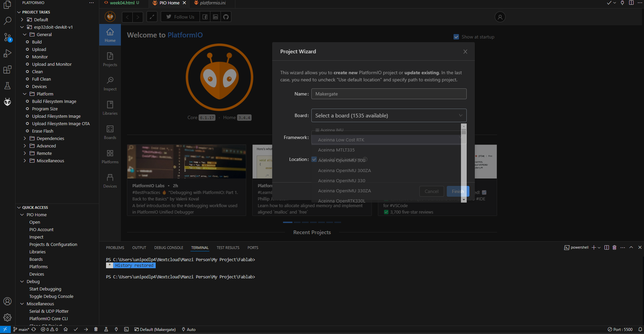Screen dimensions: 644x334
Task: Open the PlatformIO alien icon view
Action: (7, 102)
